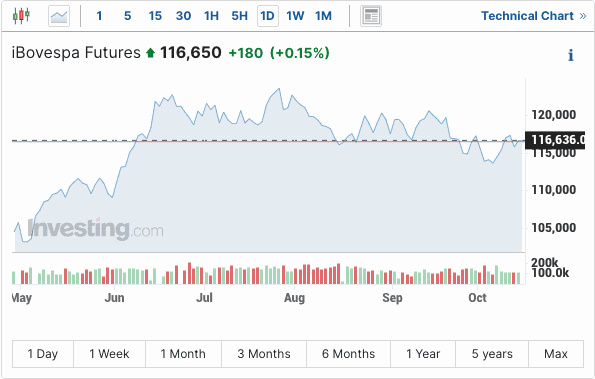Open the blue info icon

coord(571,55)
